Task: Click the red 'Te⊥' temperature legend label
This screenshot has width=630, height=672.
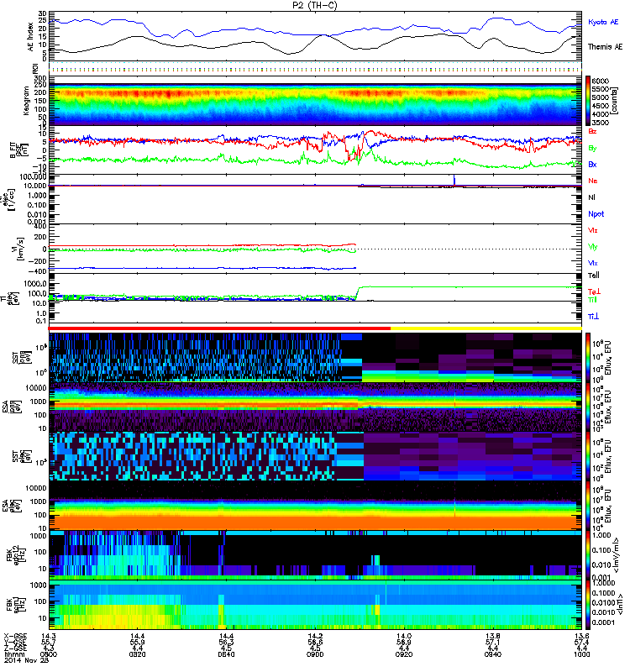Action: pyautogui.click(x=593, y=291)
